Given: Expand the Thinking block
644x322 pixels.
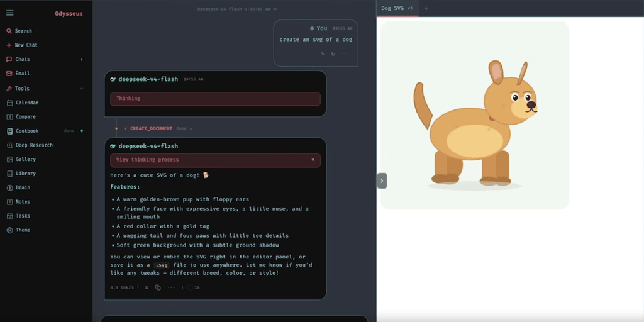Looking at the screenshot, I should click(215, 99).
